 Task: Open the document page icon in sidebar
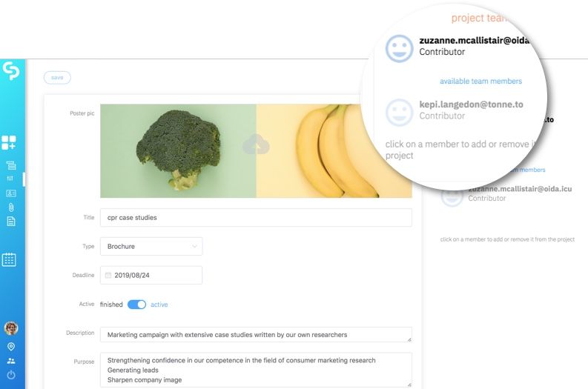11,222
